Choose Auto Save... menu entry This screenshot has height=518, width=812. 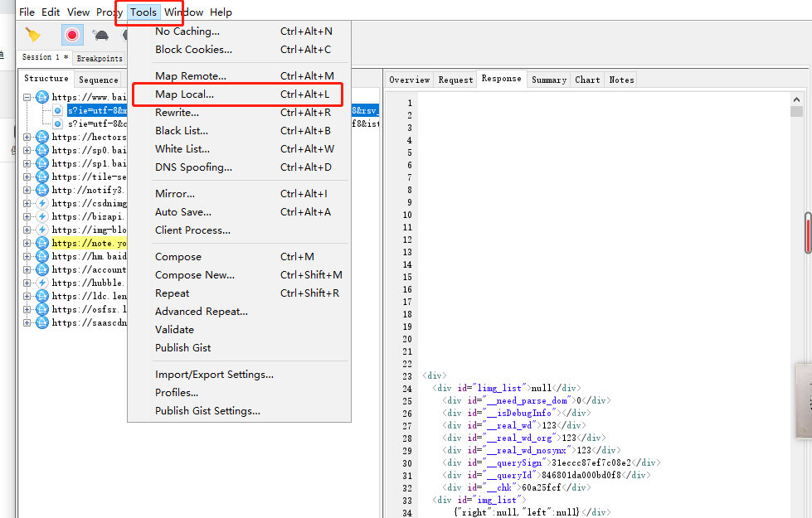pos(239,211)
